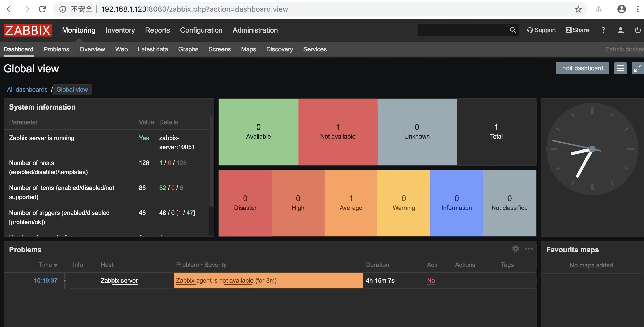
Task: Open Problems widget gear settings
Action: [x=515, y=249]
